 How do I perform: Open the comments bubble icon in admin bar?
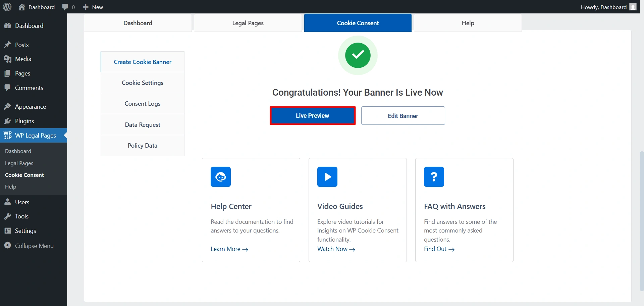click(x=65, y=7)
